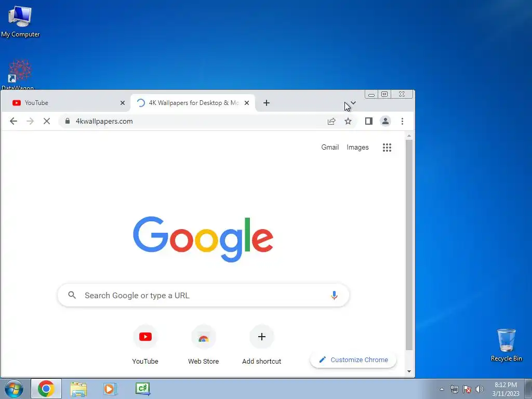Launch Windows Media Player from the taskbar

click(x=110, y=389)
